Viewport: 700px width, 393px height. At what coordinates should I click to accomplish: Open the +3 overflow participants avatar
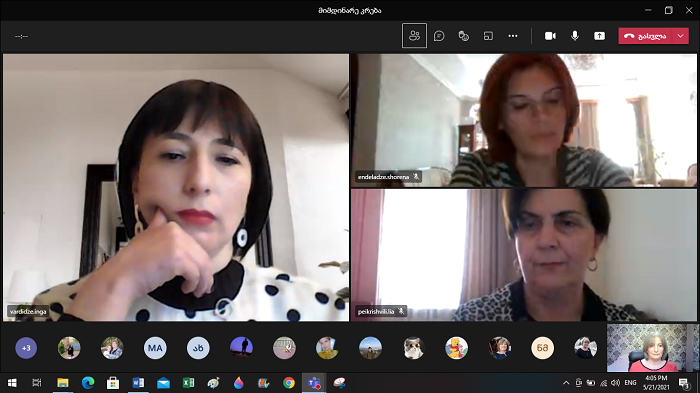click(26, 348)
